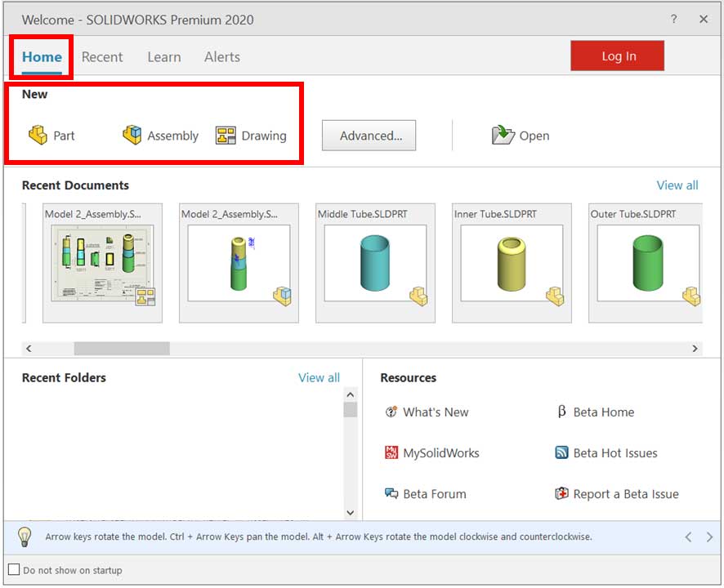Open the Alerts tab
This screenshot has height=588, width=724.
[x=222, y=57]
